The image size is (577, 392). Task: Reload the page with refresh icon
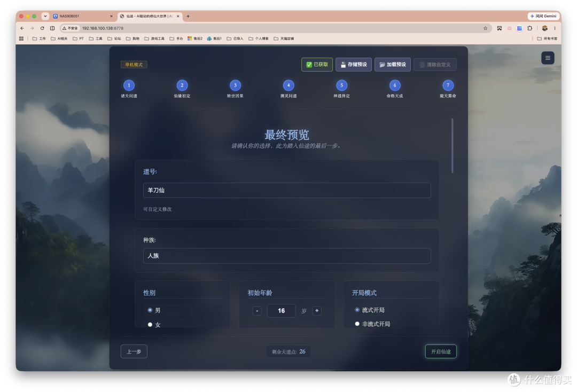(42, 28)
